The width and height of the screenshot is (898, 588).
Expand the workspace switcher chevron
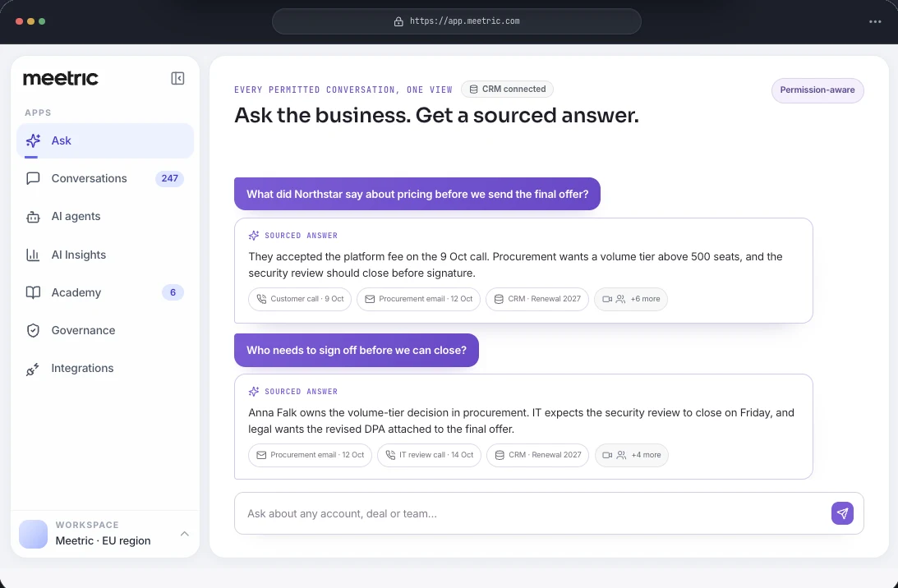tap(184, 534)
